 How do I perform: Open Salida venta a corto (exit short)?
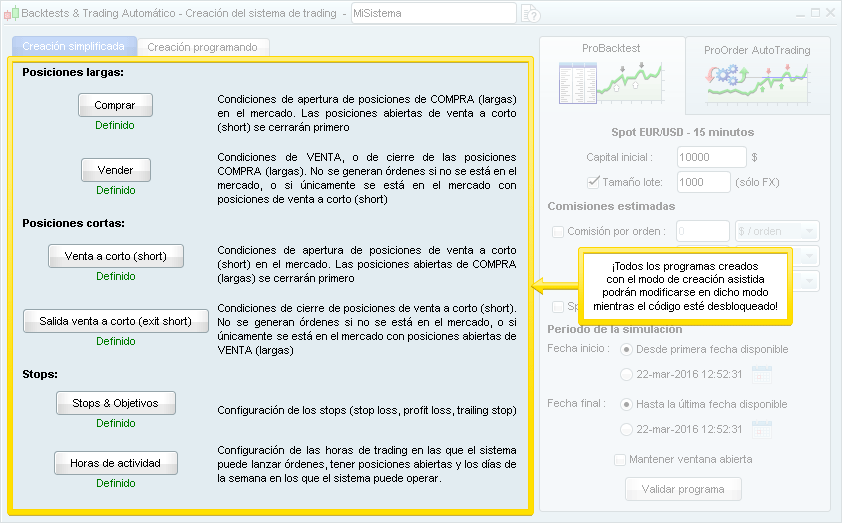tap(115, 321)
